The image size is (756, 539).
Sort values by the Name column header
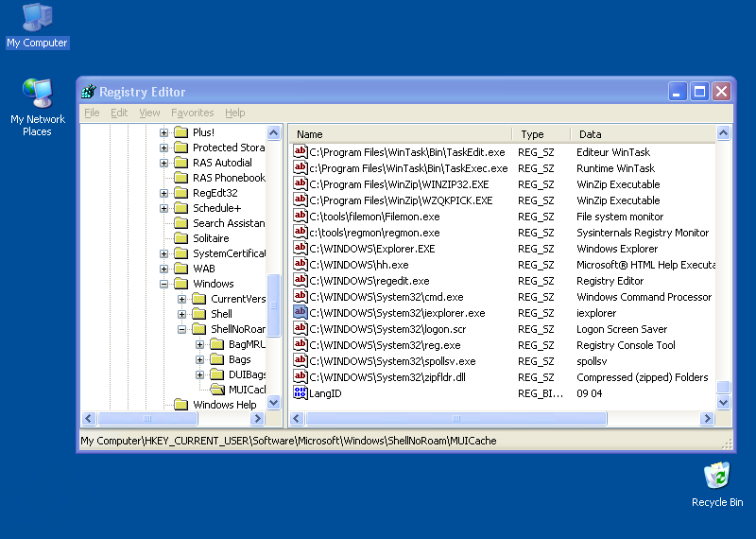pos(401,134)
